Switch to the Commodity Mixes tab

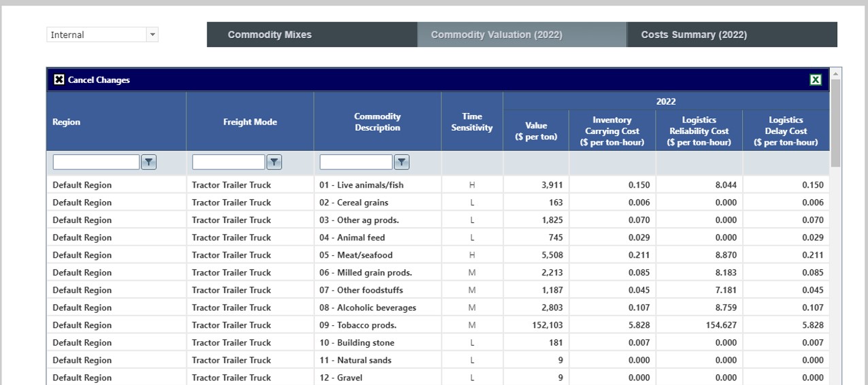(312, 35)
